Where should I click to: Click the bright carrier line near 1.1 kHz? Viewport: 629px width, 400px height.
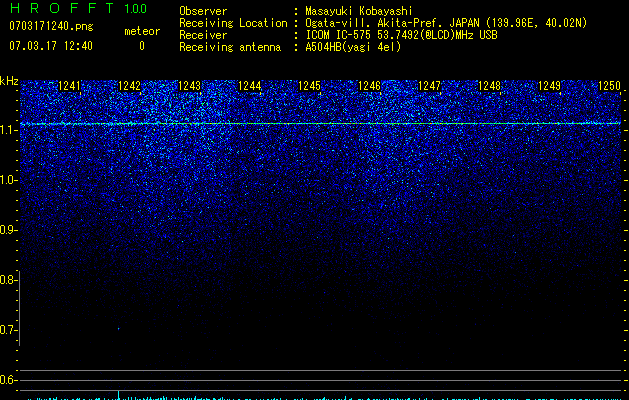pyautogui.click(x=321, y=124)
